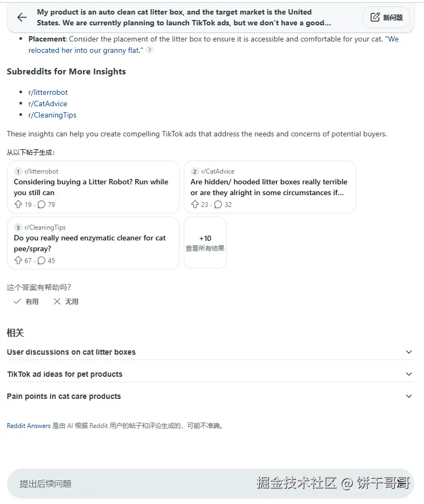Open the r/CleaningTips subreddit link

[52, 115]
